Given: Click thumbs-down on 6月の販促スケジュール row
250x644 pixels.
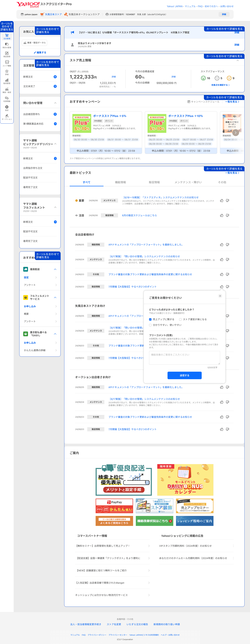Looking at the screenshot, I should [x=227, y=215].
